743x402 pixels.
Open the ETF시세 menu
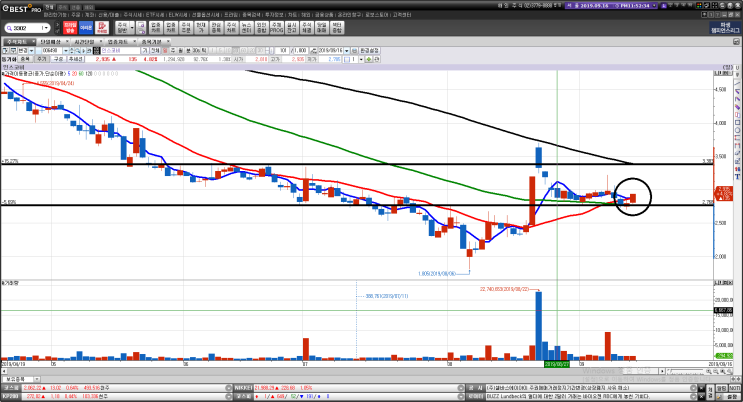[x=155, y=15]
